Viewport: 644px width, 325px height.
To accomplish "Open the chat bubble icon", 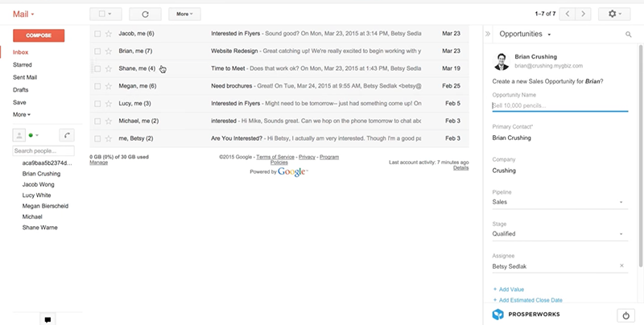I will 48,319.
